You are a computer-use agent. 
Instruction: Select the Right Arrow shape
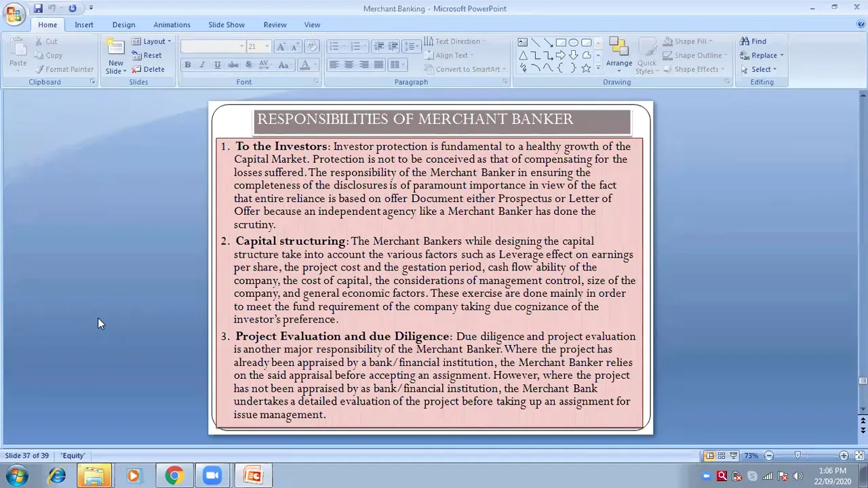click(x=561, y=56)
